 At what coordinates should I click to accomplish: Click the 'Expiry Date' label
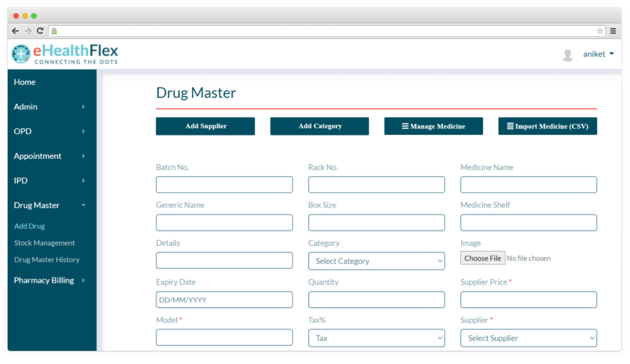(176, 282)
